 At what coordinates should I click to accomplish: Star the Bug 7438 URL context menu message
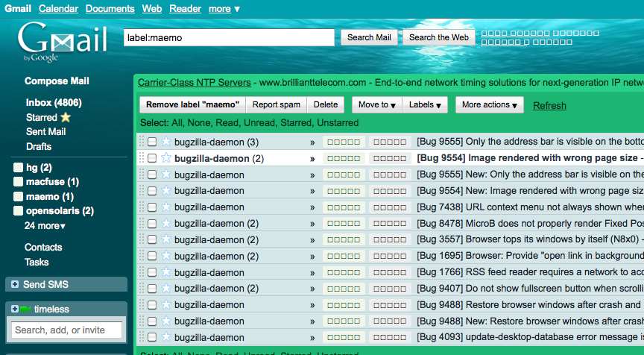click(166, 207)
